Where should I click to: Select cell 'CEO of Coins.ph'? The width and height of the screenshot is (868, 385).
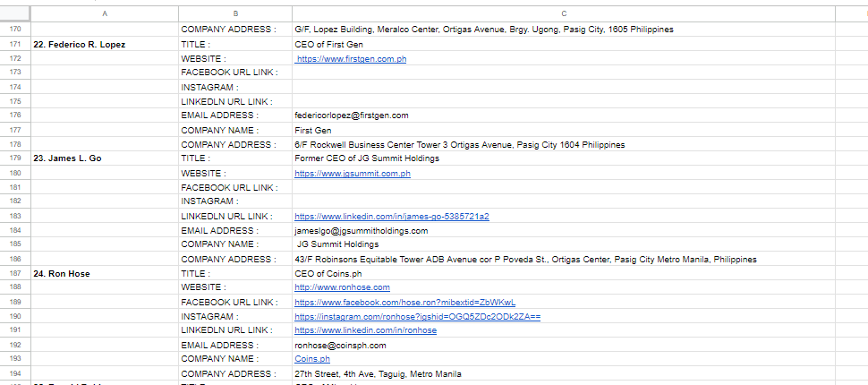pos(564,273)
